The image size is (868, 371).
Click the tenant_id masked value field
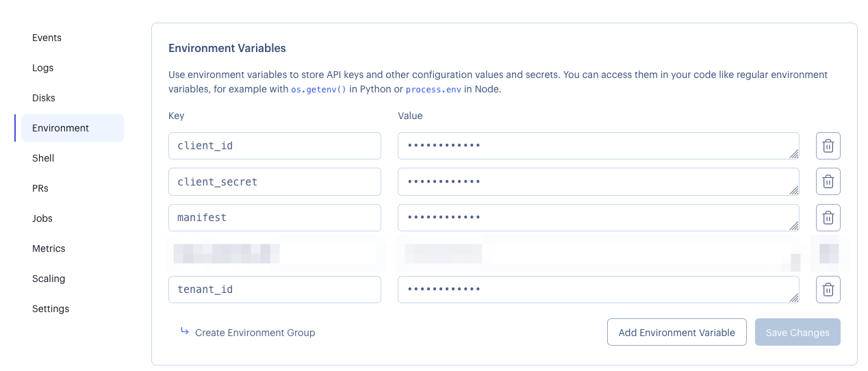(x=598, y=290)
